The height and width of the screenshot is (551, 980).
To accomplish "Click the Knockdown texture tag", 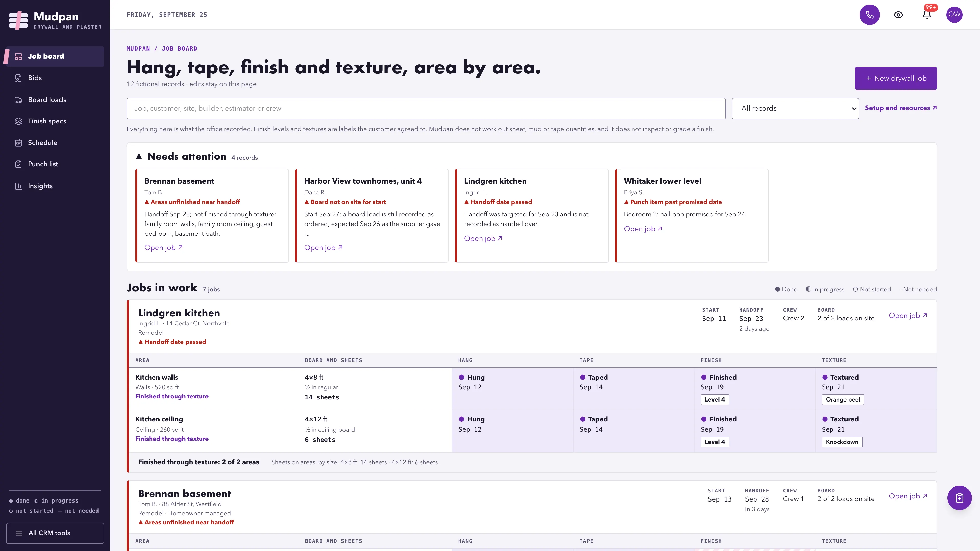I will point(842,442).
